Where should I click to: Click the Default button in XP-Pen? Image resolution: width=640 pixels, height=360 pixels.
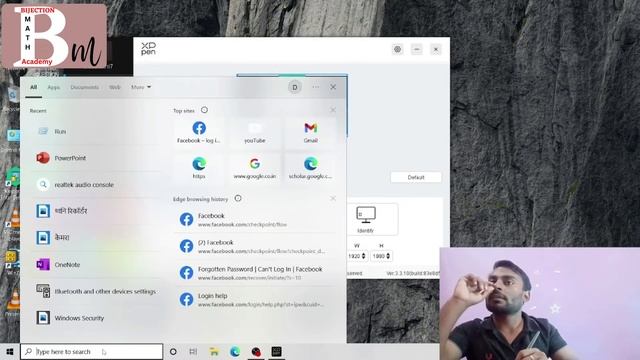click(416, 177)
